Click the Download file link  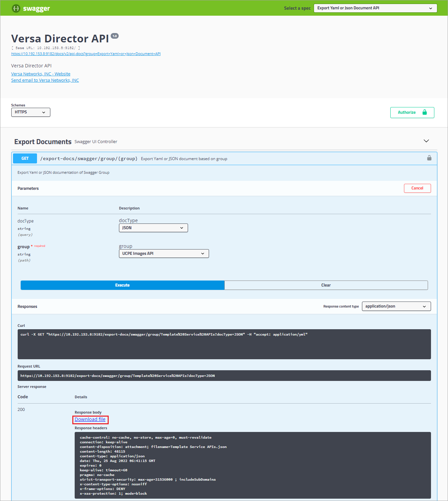coord(90,419)
